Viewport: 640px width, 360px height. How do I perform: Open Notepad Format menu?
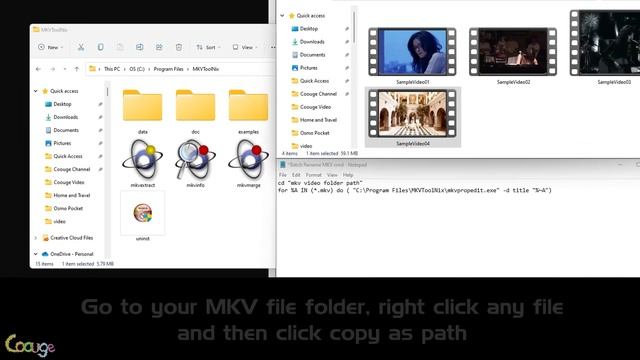coord(313,175)
